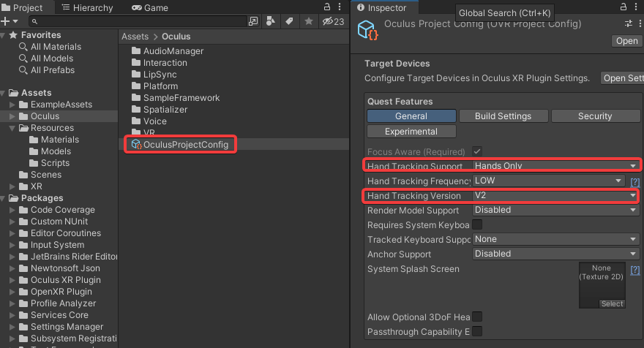The height and width of the screenshot is (348, 644).
Task: Click the Open Settings button
Action: 622,78
